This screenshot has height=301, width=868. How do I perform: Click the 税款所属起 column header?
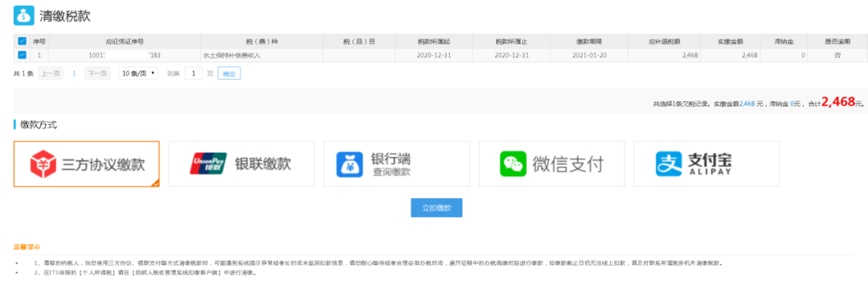coord(433,42)
